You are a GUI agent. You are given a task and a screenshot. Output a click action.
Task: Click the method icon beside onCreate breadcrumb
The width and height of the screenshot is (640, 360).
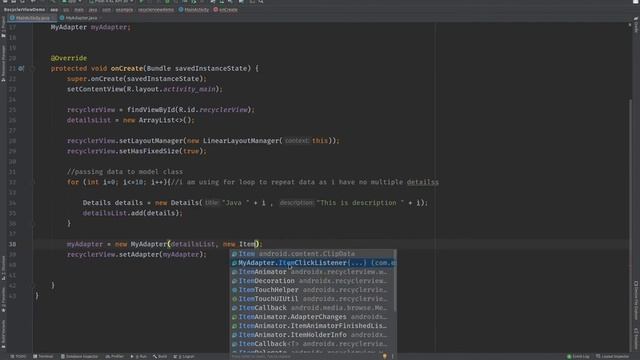pos(216,9)
